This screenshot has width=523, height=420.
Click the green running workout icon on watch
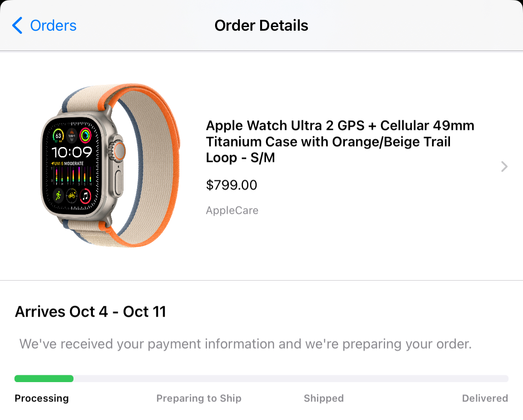click(x=58, y=195)
